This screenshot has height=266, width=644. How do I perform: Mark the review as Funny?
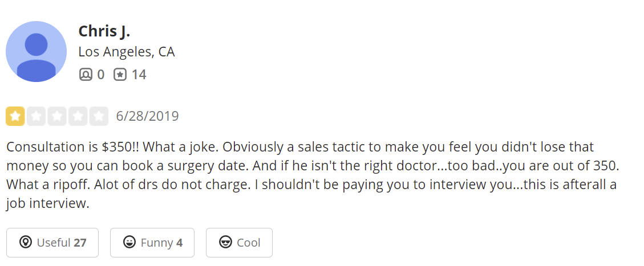pyautogui.click(x=152, y=243)
